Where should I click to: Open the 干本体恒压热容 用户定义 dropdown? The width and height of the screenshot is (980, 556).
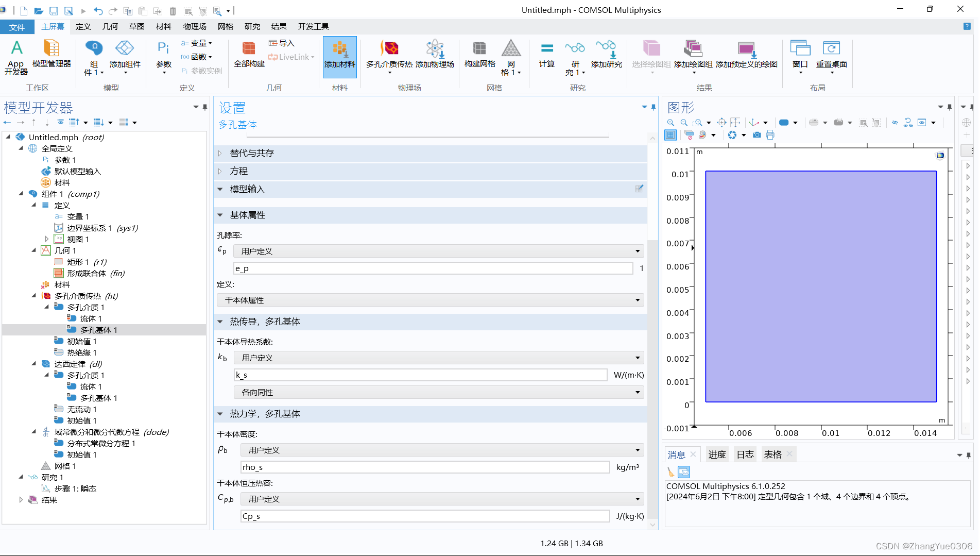click(442, 499)
